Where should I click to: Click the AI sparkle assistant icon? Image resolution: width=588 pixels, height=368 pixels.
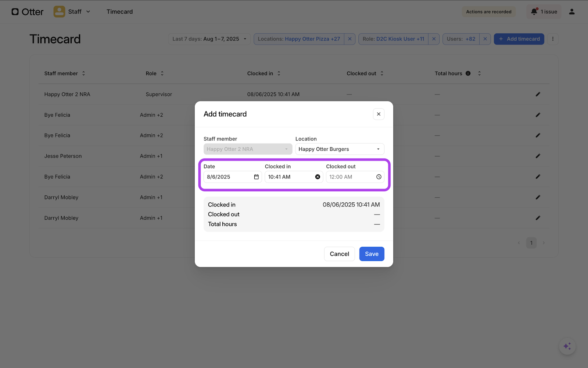(567, 346)
